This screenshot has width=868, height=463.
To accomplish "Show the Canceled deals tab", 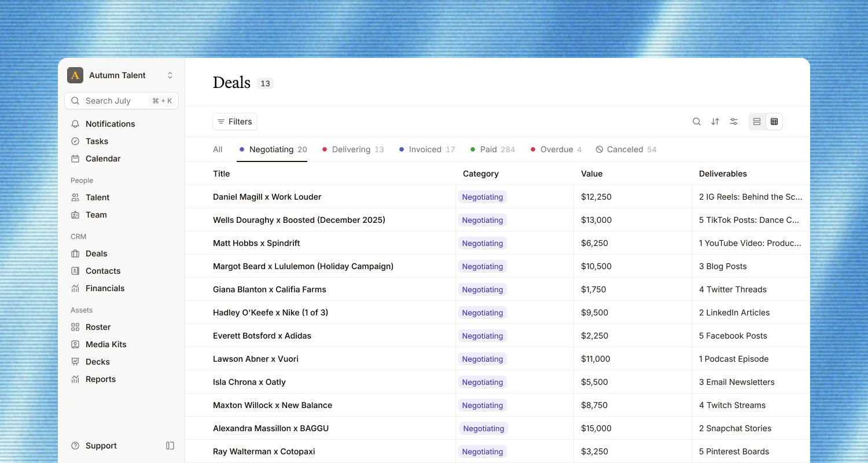I will point(626,149).
